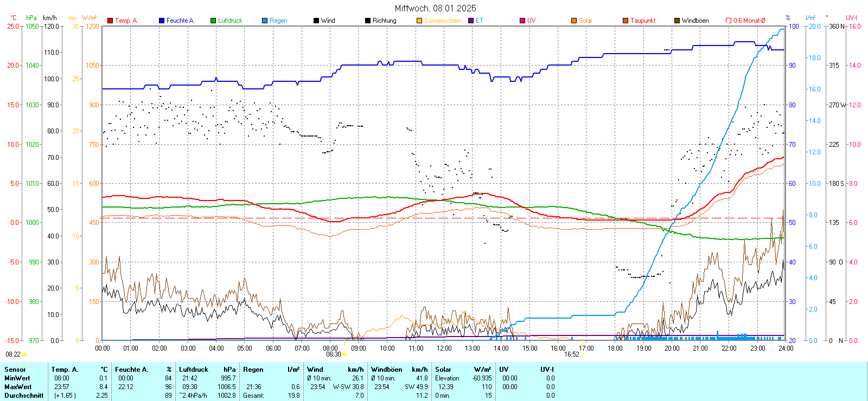868x401 pixels.
Task: Click the light blue Regen legend square
Action: (265, 21)
